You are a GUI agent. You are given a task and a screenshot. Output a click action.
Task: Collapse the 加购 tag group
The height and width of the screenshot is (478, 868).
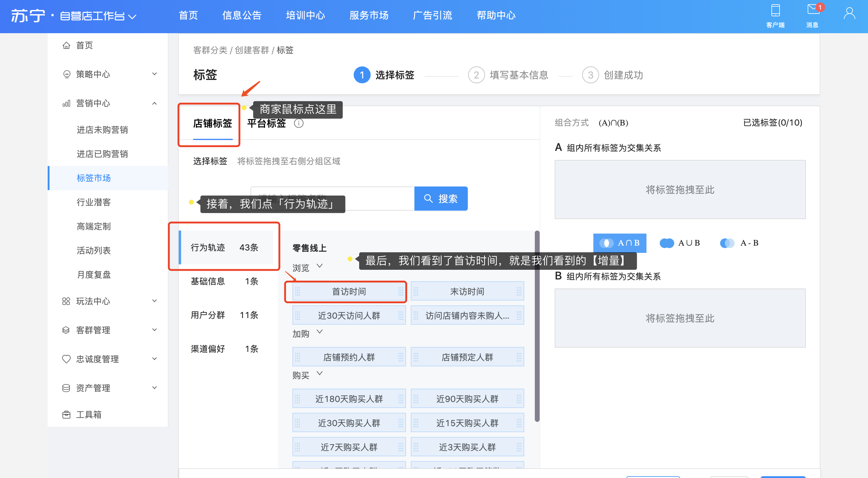(320, 332)
